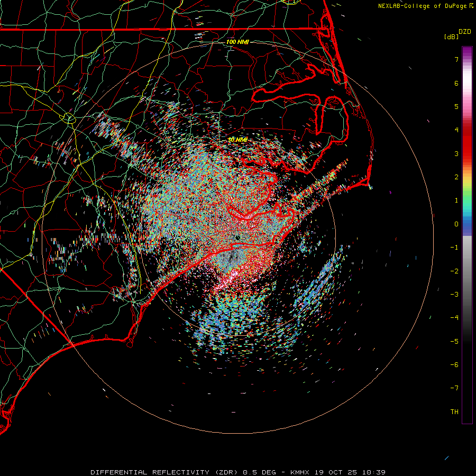Viewport: 476px width, 476px height.
Task: Click the DZD label above the color scale
Action: click(465, 32)
